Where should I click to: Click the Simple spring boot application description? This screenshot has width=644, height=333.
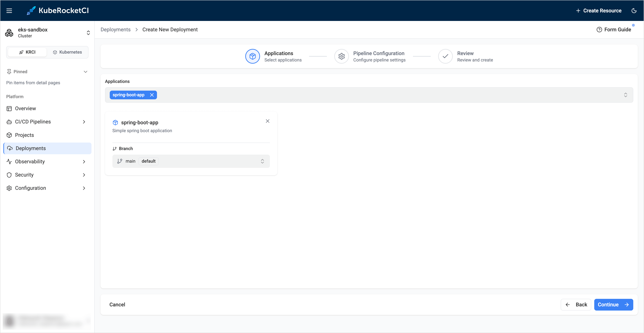(142, 131)
